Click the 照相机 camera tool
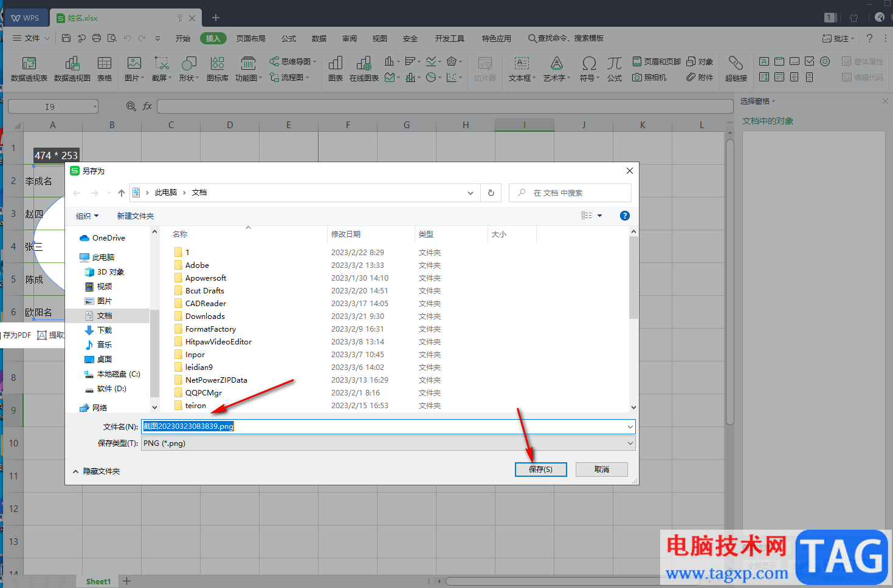Viewport: 893px width, 588px height. 649,77
